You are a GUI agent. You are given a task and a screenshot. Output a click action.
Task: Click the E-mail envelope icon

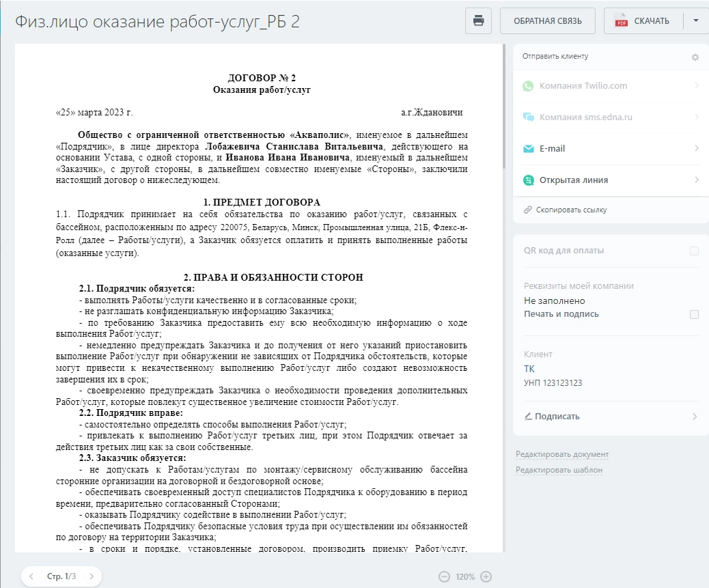point(528,149)
